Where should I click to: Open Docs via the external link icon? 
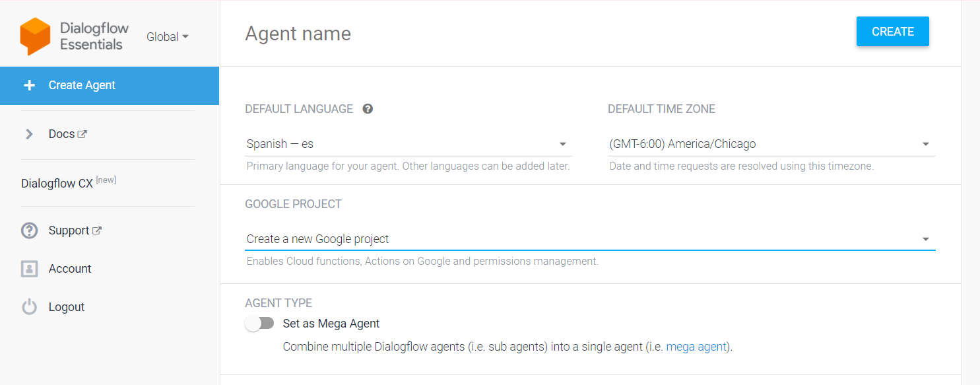click(x=84, y=133)
